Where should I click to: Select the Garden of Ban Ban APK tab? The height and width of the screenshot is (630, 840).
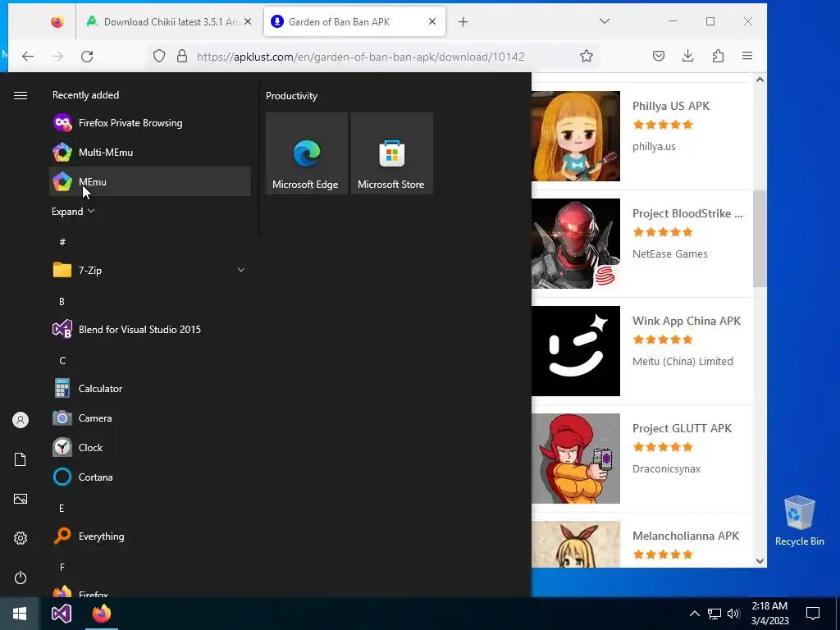354,21
